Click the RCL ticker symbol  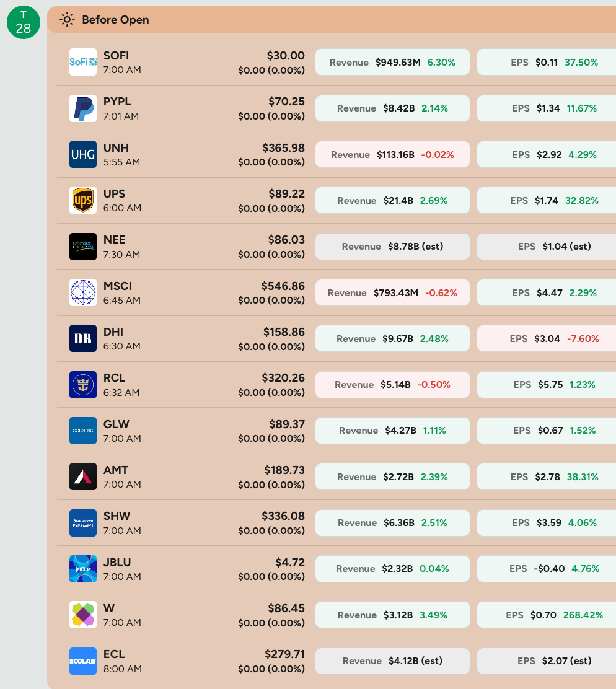click(114, 378)
